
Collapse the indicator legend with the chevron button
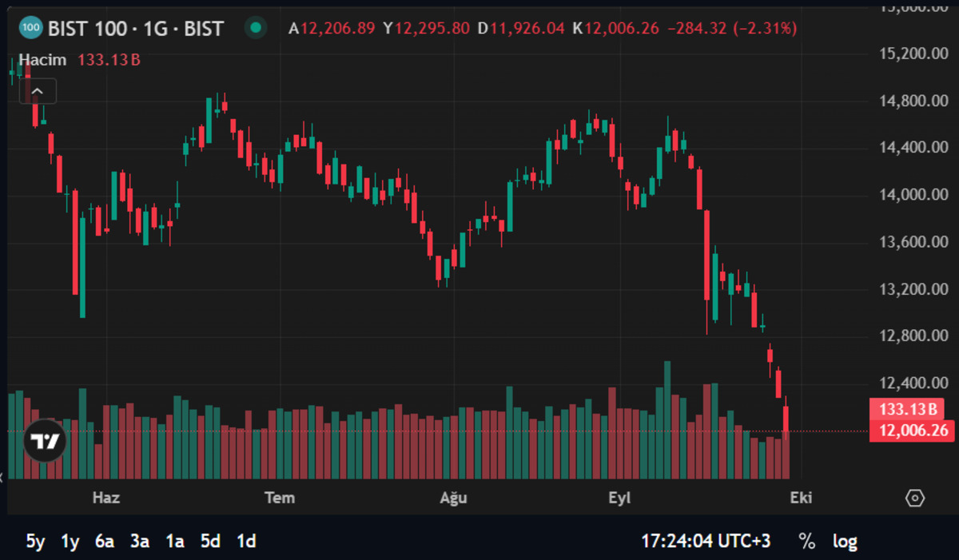38,91
